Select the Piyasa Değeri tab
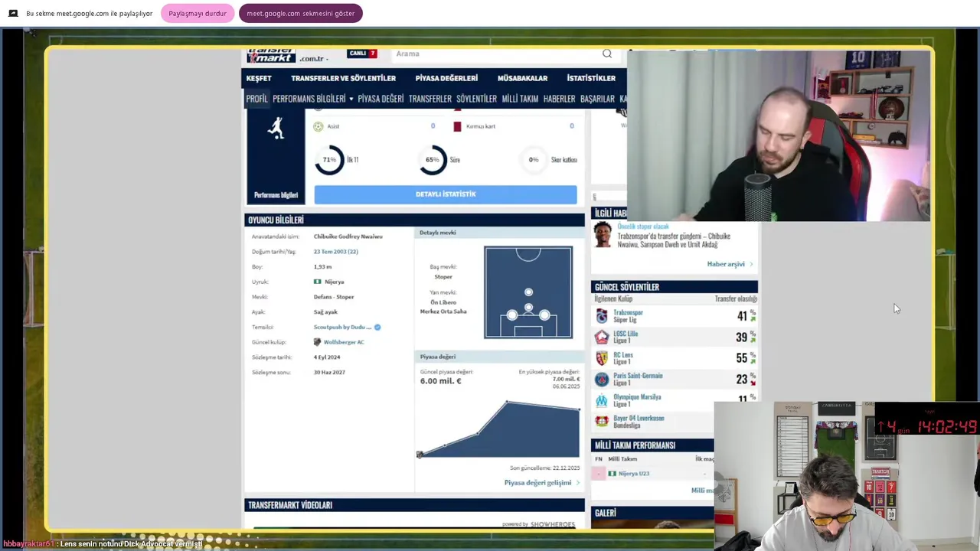Screen dimensions: 980x551 (x=381, y=99)
